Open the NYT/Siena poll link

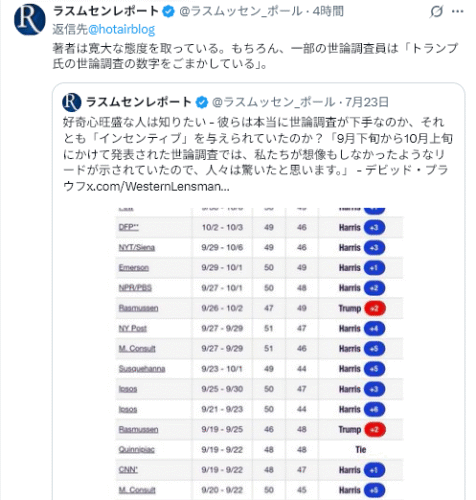(137, 248)
